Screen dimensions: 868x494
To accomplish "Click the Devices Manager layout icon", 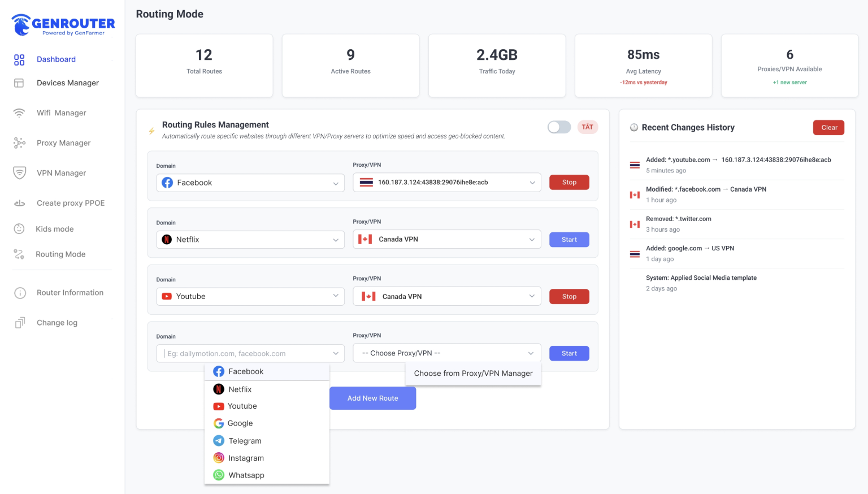I will (19, 83).
